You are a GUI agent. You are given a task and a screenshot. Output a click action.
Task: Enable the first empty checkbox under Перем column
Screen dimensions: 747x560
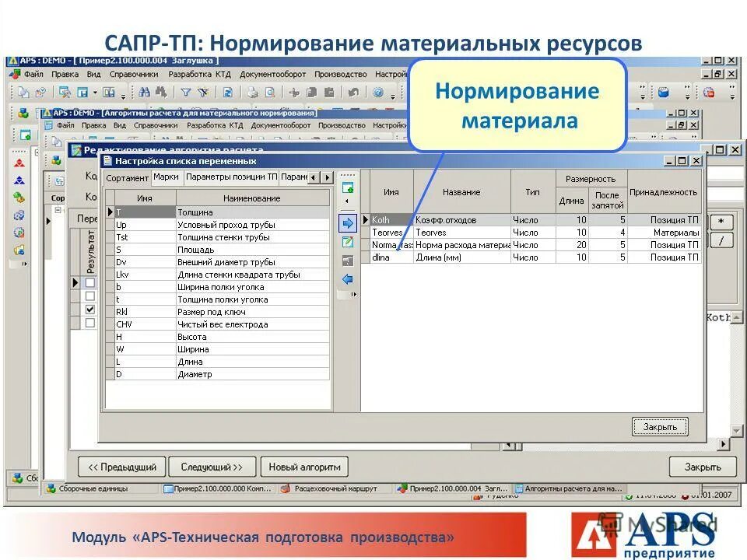point(90,283)
